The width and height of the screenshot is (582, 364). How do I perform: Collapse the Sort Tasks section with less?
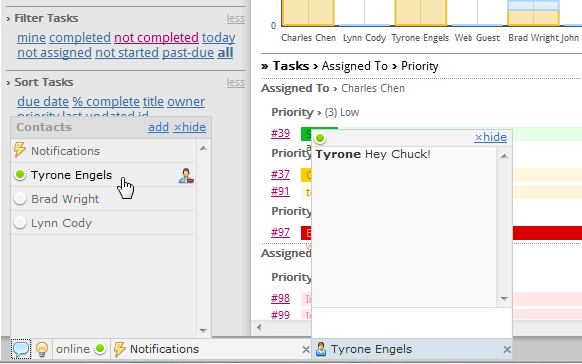point(236,82)
